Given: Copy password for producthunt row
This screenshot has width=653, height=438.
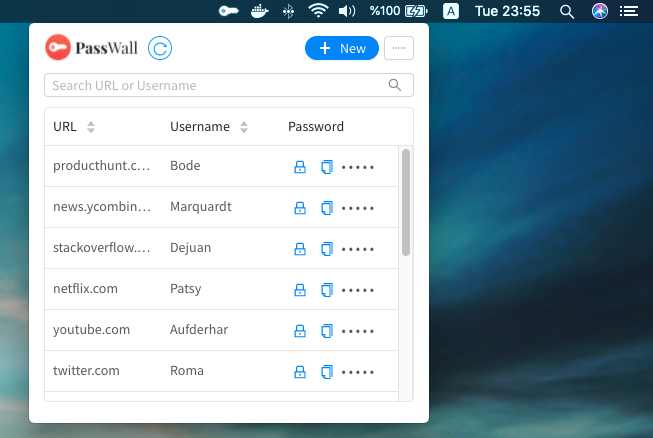Looking at the screenshot, I should click(327, 167).
